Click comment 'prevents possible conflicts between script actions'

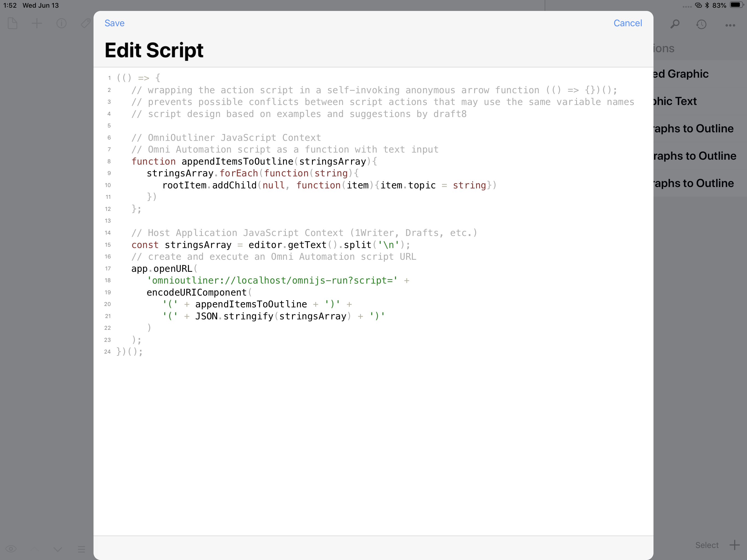click(x=383, y=102)
